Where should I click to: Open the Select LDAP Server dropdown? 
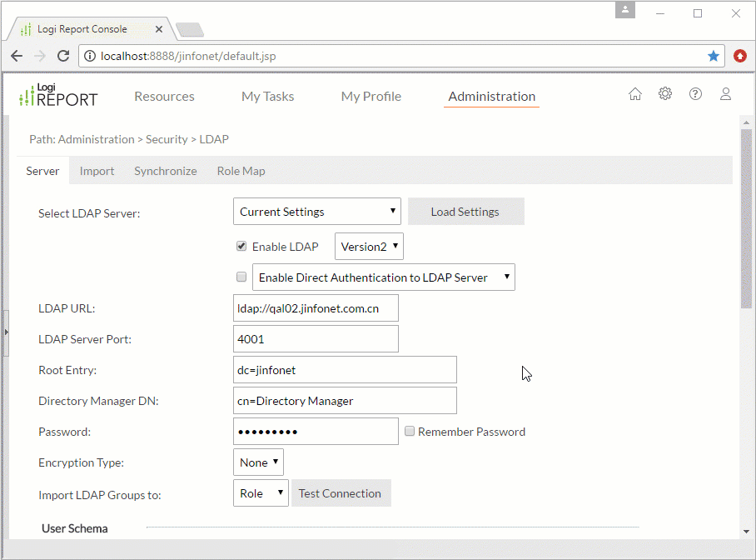click(316, 211)
